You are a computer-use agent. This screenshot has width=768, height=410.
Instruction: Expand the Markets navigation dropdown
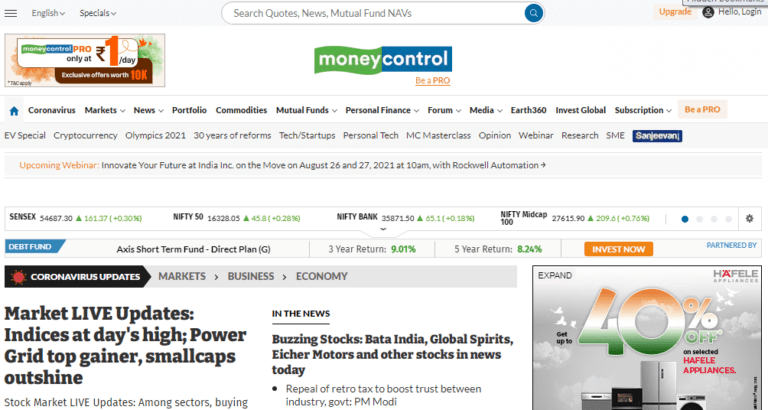(105, 110)
